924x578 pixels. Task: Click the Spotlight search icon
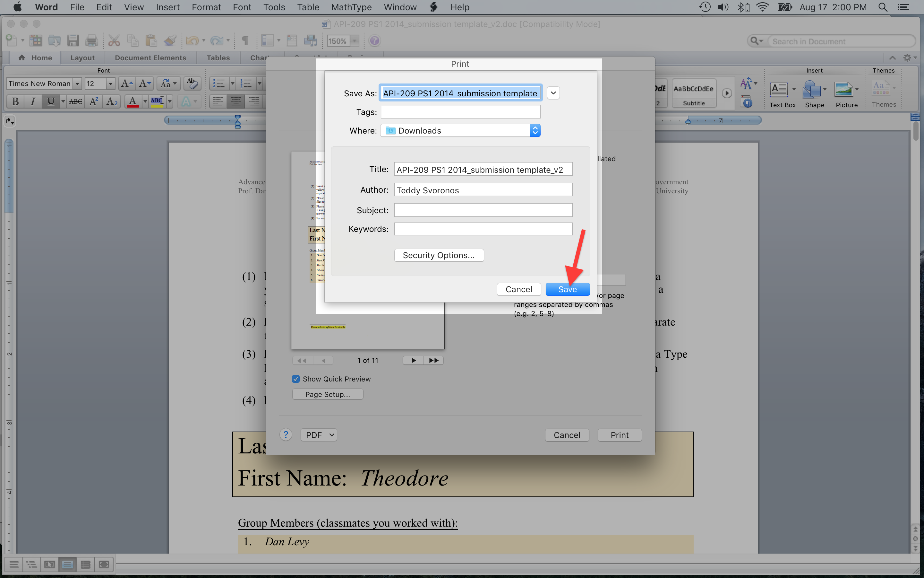click(x=883, y=7)
